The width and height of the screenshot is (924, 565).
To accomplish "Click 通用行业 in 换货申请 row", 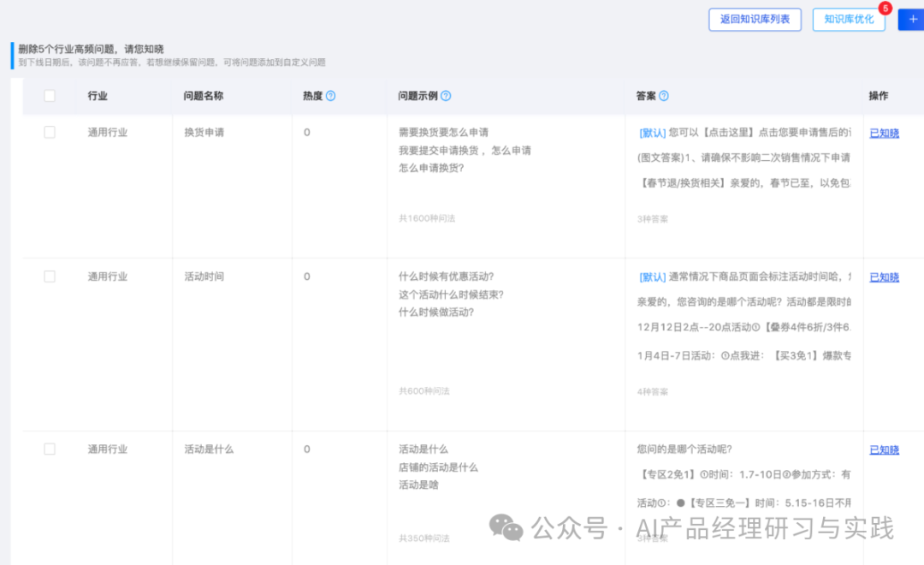I will click(108, 132).
